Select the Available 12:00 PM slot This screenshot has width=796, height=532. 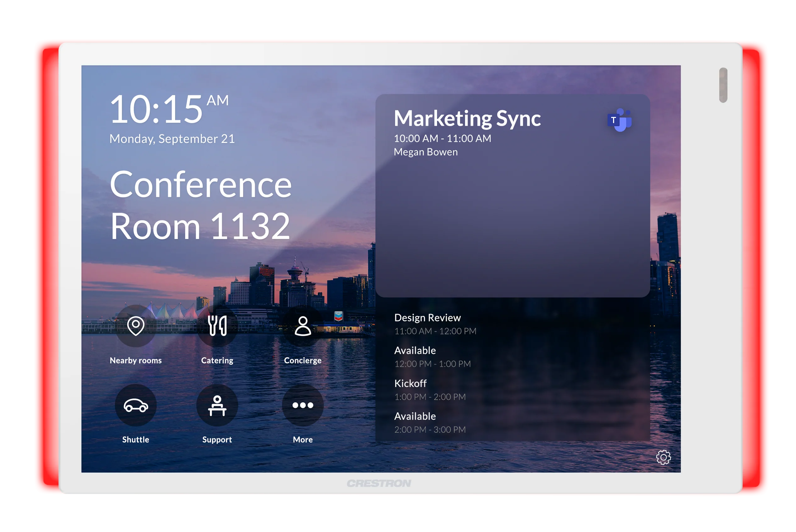tap(512, 357)
